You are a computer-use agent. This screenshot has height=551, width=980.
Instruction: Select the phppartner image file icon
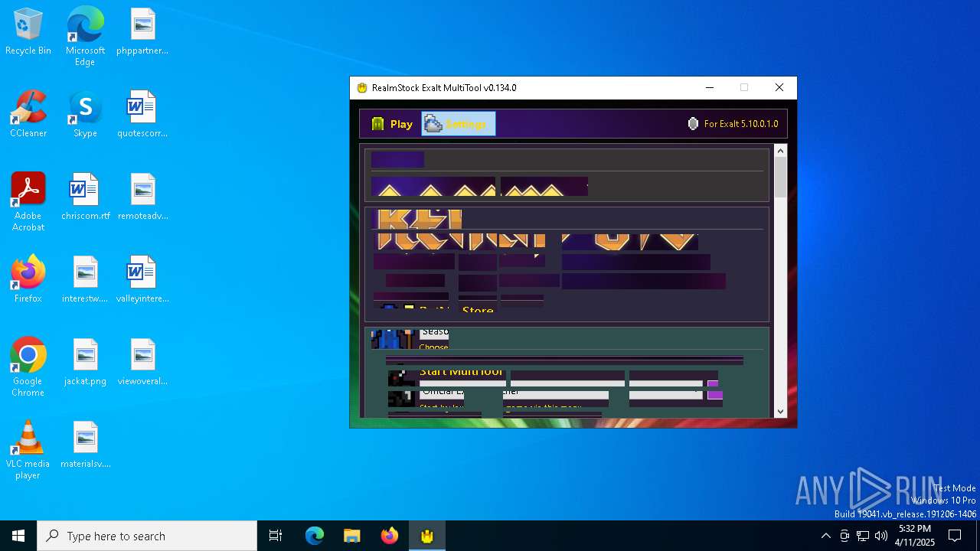(x=142, y=32)
